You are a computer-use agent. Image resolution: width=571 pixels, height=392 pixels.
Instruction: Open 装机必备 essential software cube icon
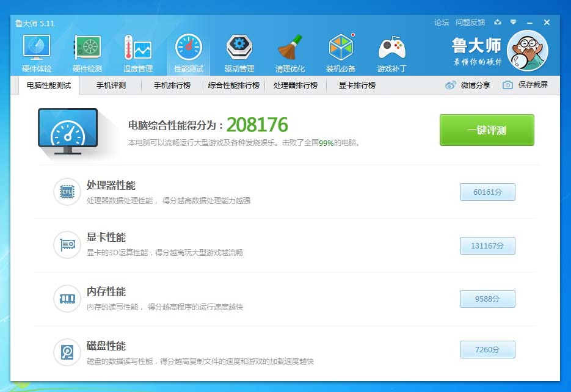coord(341,47)
